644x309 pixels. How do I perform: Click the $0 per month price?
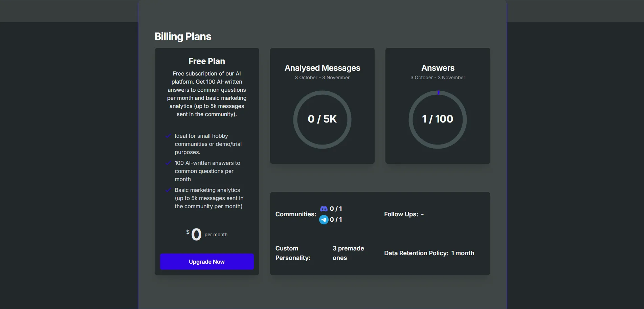(x=206, y=234)
